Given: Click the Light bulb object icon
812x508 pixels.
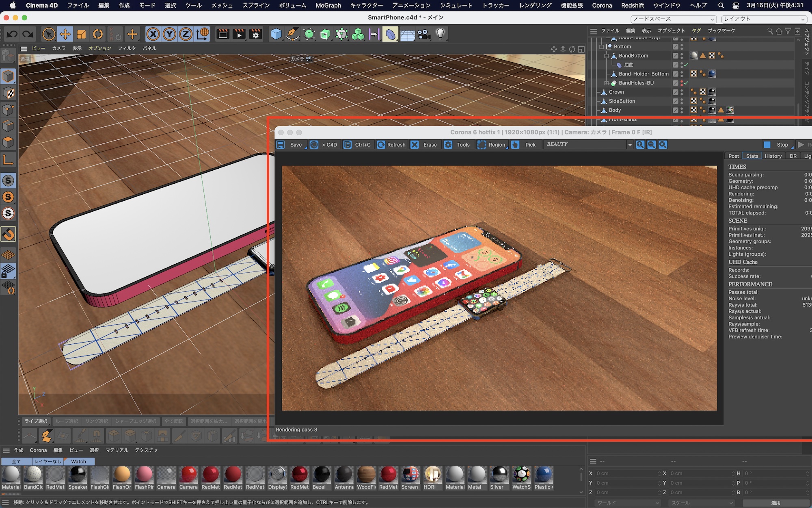Looking at the screenshot, I should 440,35.
